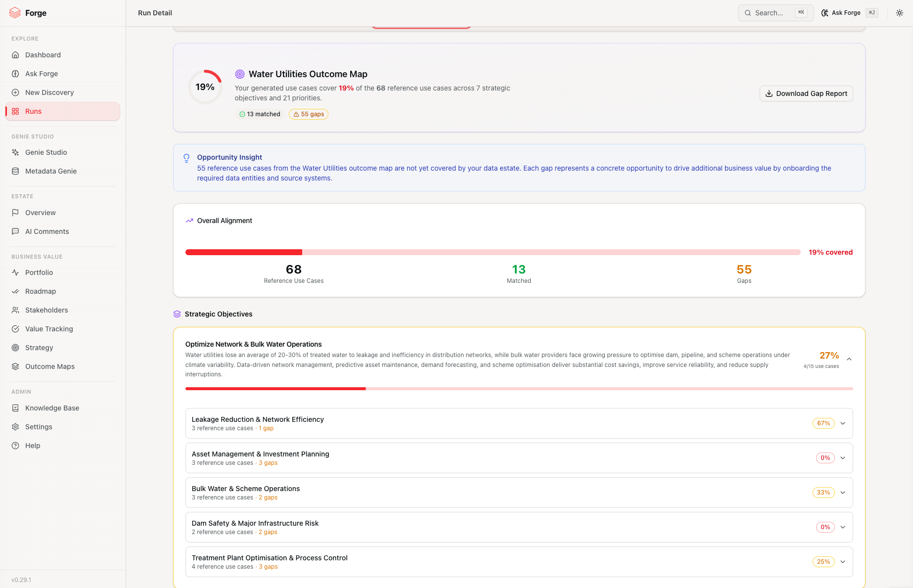Viewport: 913px width, 588px height.
Task: Click the Forge logo icon
Action: [x=15, y=13]
